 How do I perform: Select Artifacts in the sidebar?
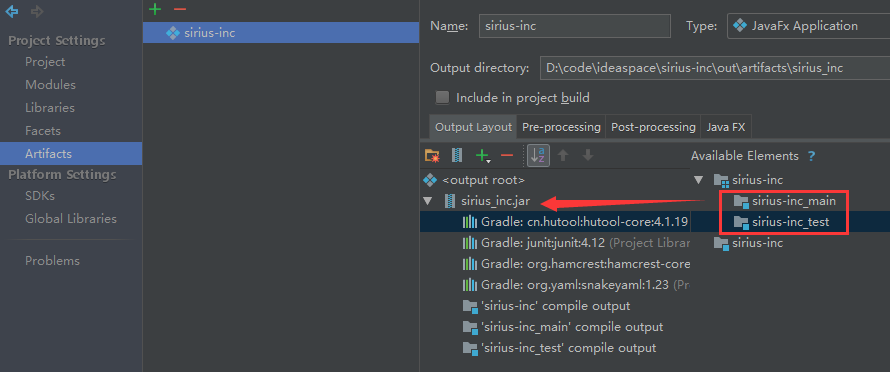click(71, 153)
